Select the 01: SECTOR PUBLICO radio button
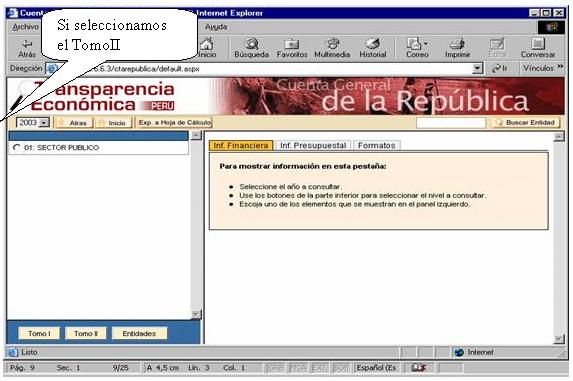This screenshot has width=573, height=381. (16, 148)
